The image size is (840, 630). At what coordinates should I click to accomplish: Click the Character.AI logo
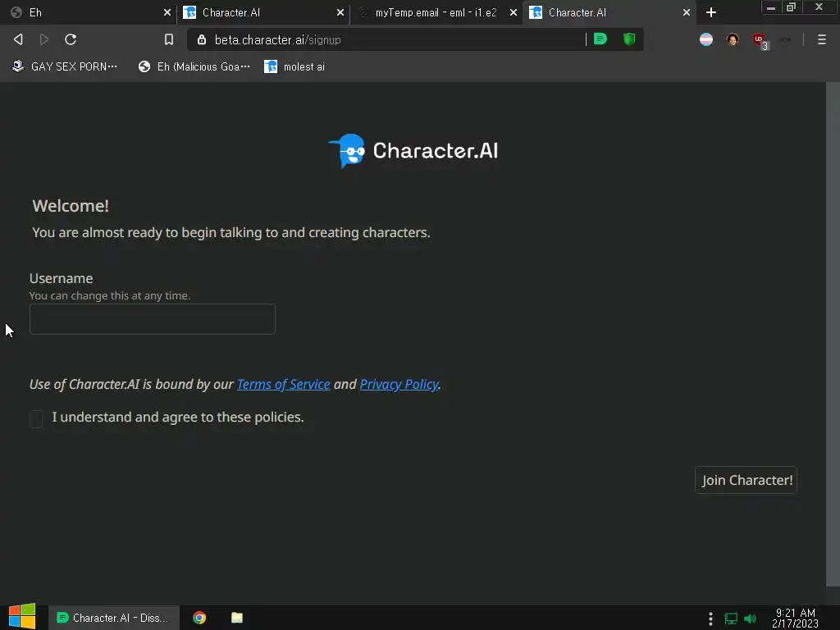[413, 151]
